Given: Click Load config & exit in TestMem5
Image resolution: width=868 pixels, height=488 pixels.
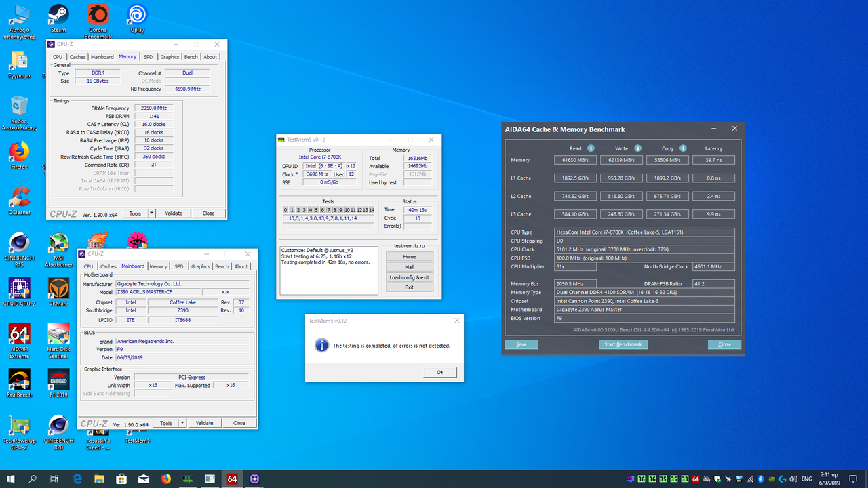Looking at the screenshot, I should coord(409,277).
